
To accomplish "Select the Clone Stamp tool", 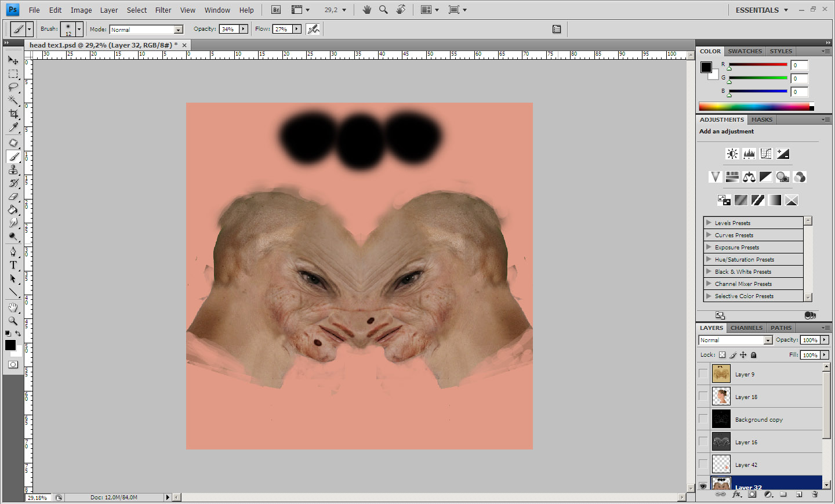I will coord(13,169).
